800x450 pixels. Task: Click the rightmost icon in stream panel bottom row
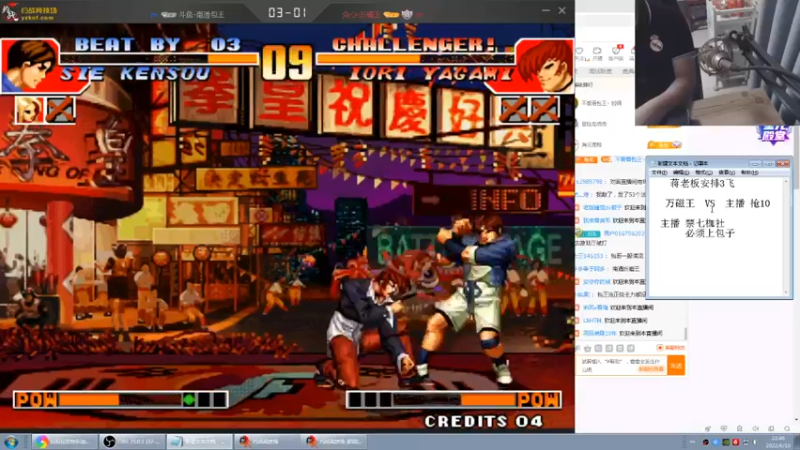pos(787,429)
